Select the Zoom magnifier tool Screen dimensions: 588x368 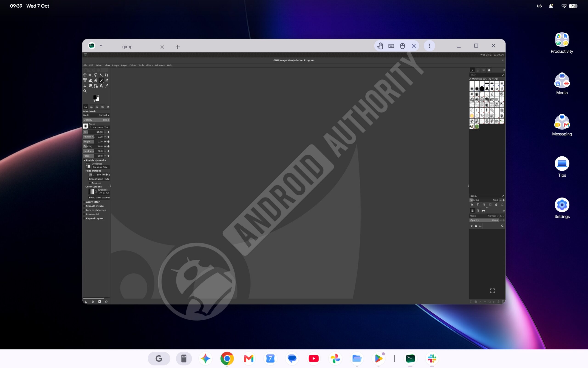point(85,91)
